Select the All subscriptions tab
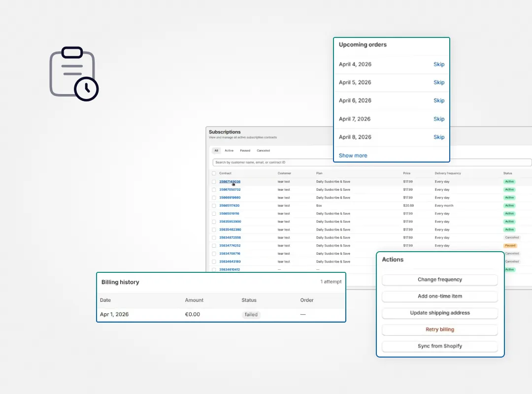This screenshot has height=394, width=532. click(x=216, y=150)
